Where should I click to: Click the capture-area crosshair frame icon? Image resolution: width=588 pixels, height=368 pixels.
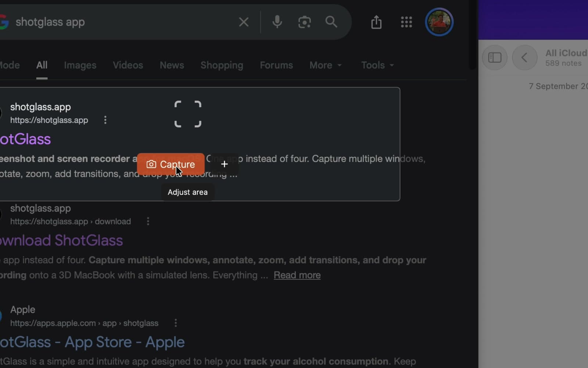pyautogui.click(x=188, y=114)
